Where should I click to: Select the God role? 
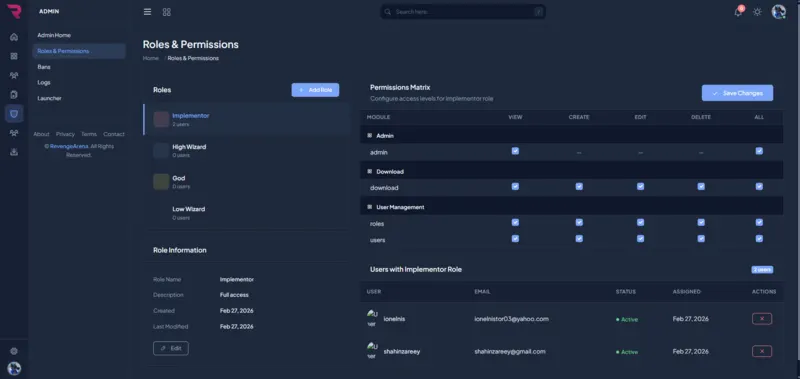[247, 182]
